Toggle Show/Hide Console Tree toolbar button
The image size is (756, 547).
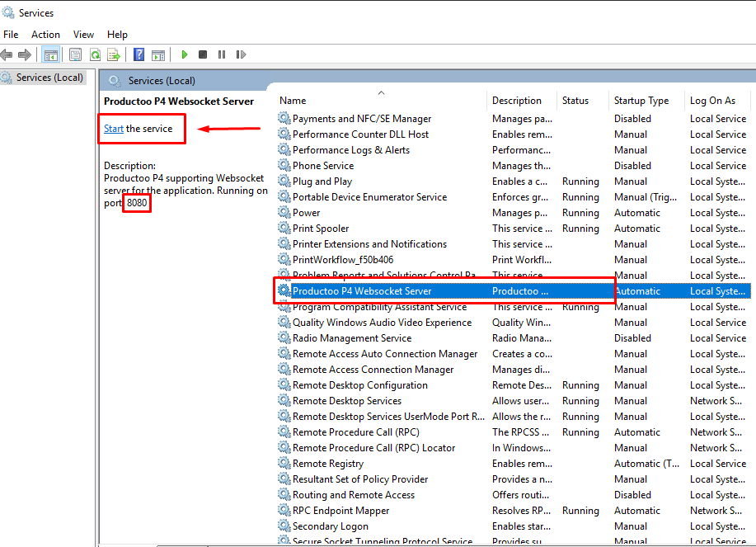click(x=50, y=54)
